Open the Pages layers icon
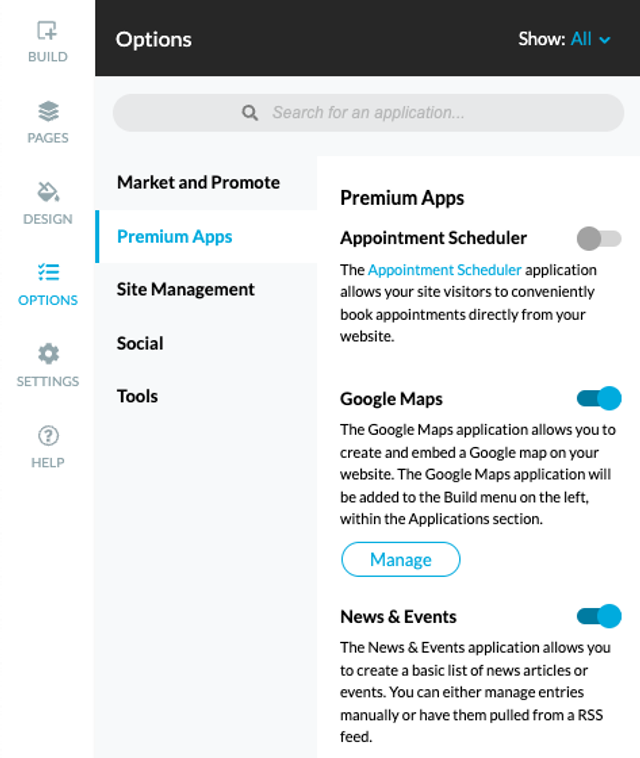 48,111
